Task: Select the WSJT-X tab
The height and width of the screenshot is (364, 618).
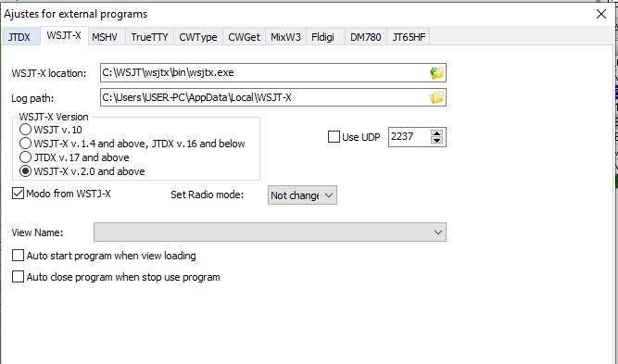Action: coord(64,35)
